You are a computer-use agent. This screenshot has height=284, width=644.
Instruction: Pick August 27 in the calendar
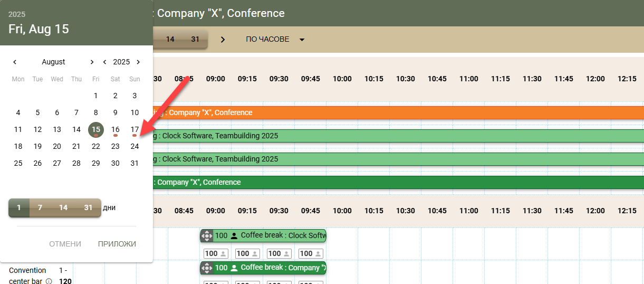pos(57,163)
